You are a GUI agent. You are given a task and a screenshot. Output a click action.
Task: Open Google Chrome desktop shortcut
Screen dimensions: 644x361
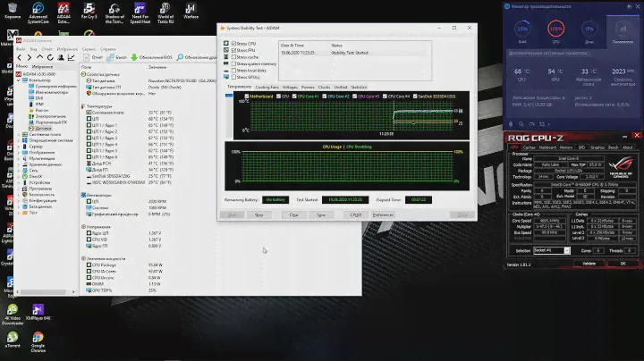38,338
